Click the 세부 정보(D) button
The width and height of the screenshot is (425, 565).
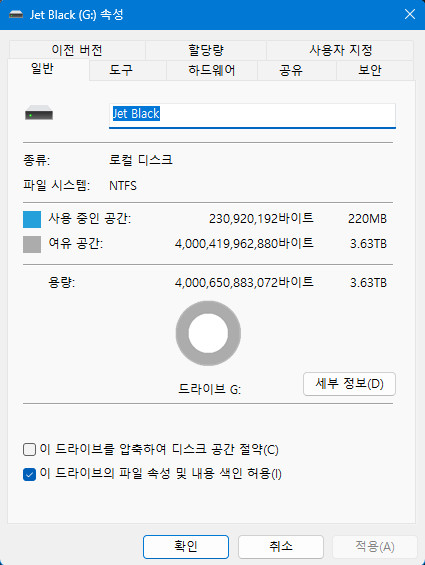coord(349,384)
